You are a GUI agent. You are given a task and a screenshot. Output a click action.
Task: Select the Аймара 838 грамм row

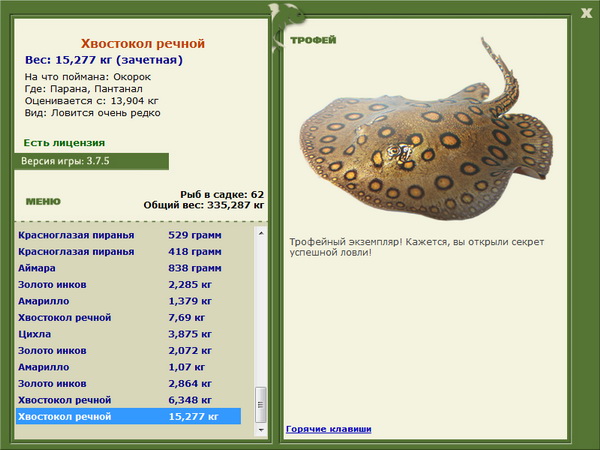tap(128, 268)
